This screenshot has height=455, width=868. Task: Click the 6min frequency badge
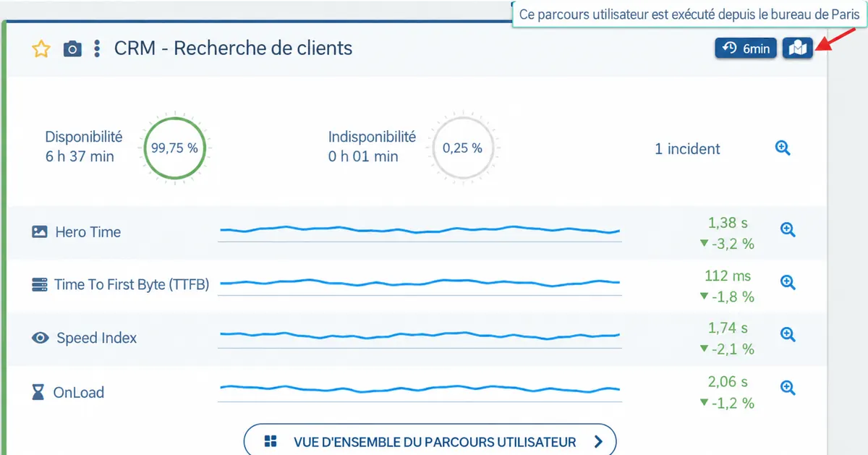[746, 48]
